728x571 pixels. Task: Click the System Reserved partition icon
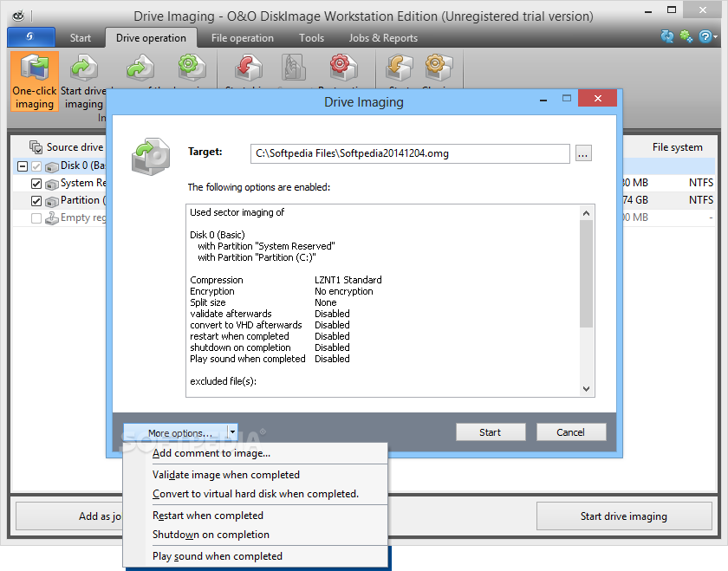coord(51,184)
